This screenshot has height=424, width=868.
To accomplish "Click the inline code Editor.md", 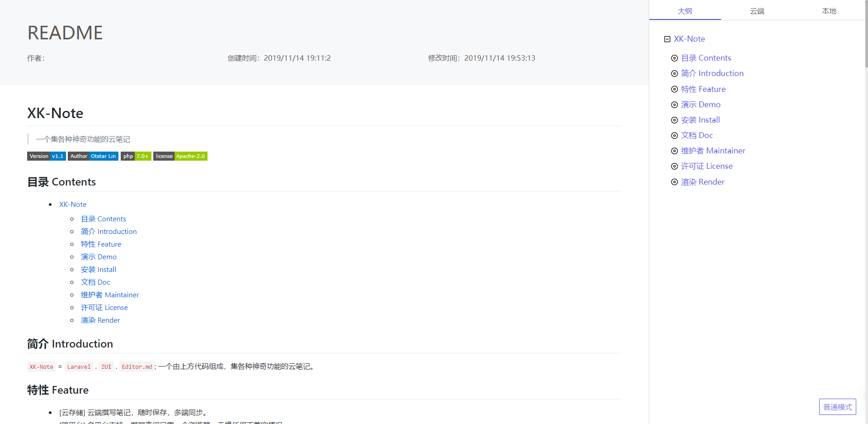I will click(x=137, y=367).
